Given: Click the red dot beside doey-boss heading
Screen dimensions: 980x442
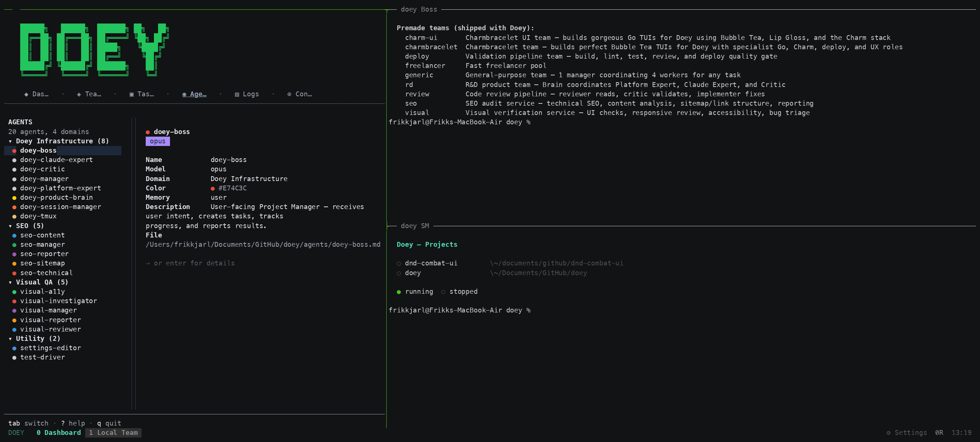Looking at the screenshot, I should 148,132.
